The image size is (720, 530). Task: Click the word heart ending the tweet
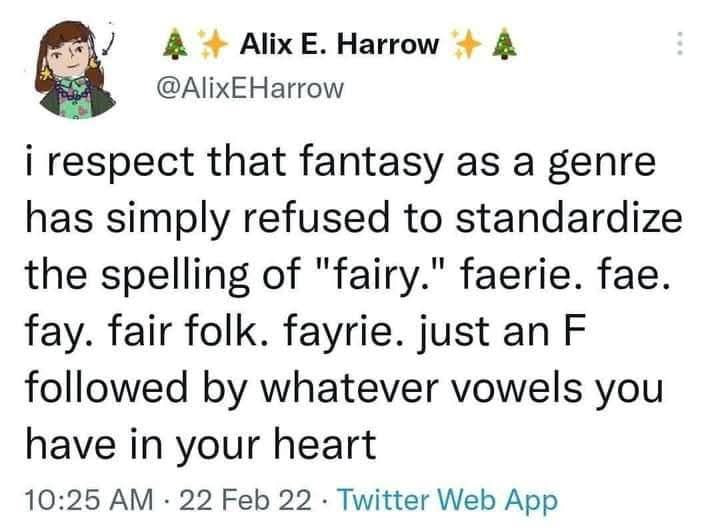click(325, 443)
